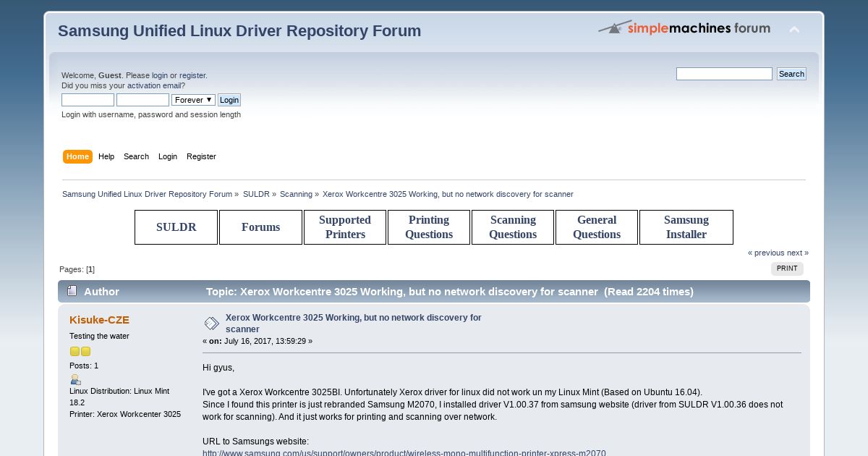Click the login link in the welcome text
The image size is (868, 456).
pos(160,75)
